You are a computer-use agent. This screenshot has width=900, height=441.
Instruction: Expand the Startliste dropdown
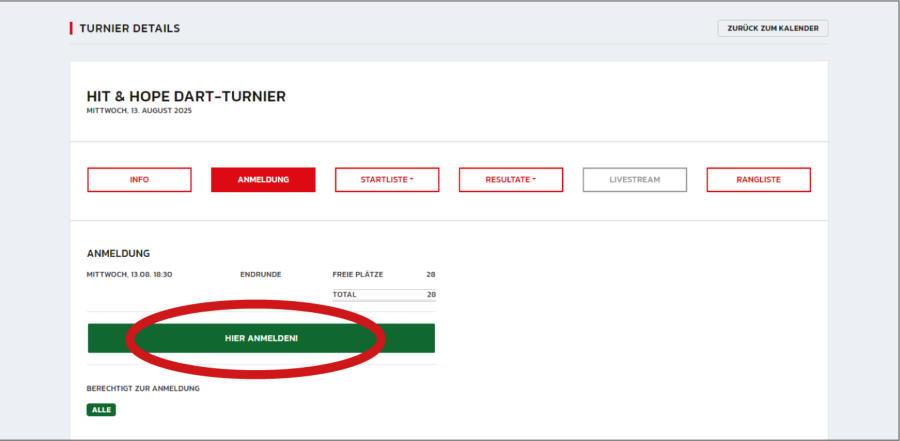click(x=387, y=180)
